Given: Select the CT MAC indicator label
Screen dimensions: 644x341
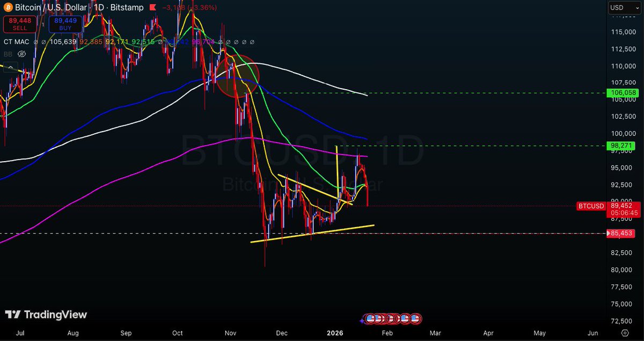Looking at the screenshot, I should [x=17, y=41].
